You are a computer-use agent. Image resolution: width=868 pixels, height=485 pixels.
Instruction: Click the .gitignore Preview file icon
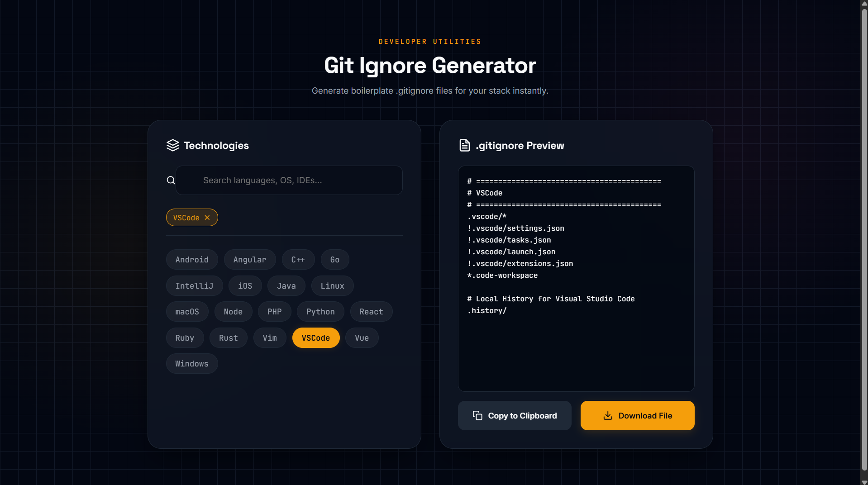[464, 145]
